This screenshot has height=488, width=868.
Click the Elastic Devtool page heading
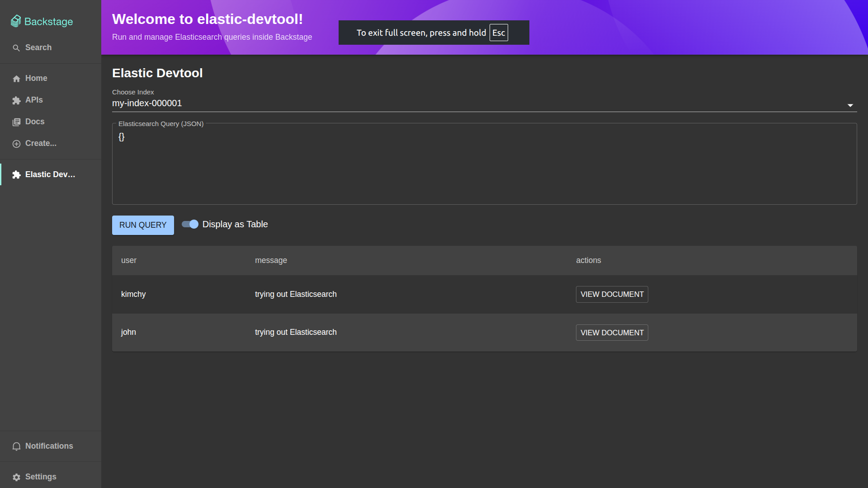157,73
